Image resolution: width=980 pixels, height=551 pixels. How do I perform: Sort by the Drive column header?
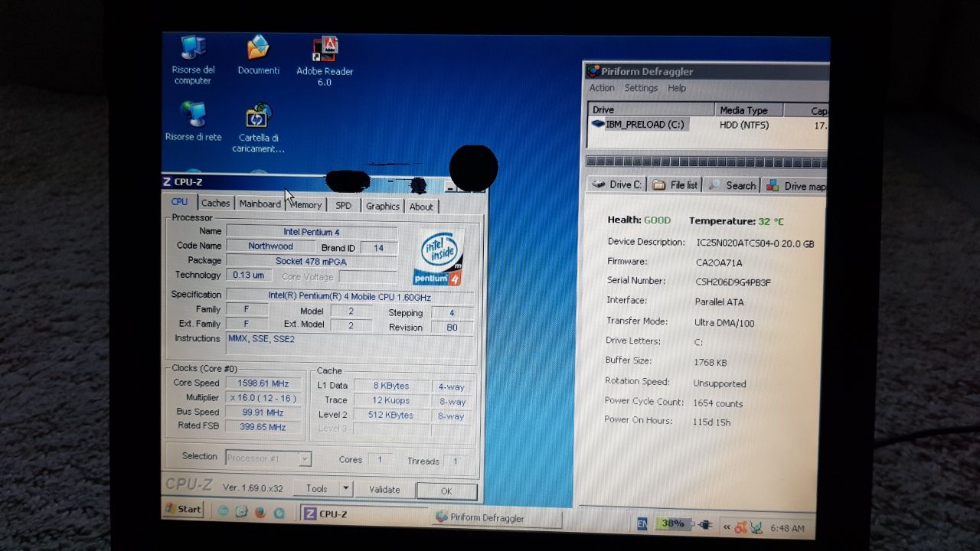651,110
